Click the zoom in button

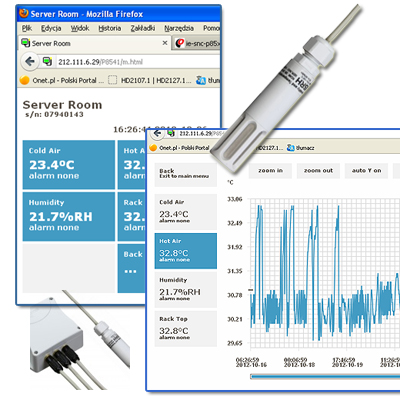pos(270,171)
